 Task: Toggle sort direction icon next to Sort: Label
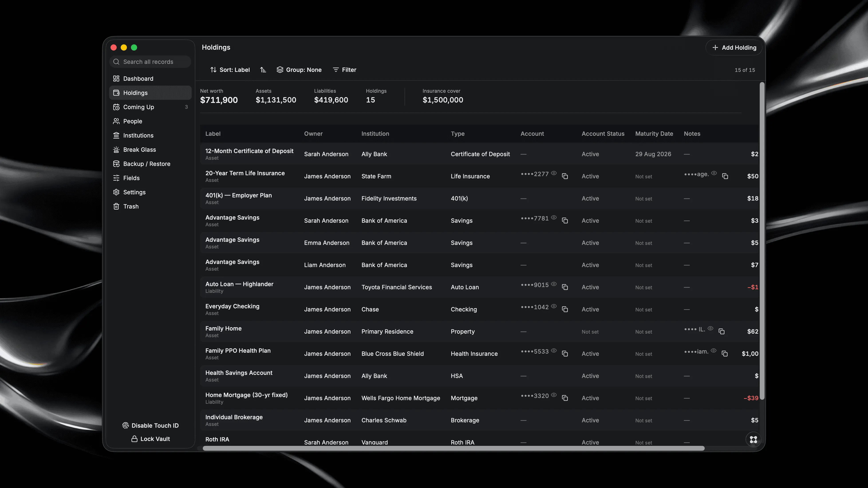pos(263,70)
